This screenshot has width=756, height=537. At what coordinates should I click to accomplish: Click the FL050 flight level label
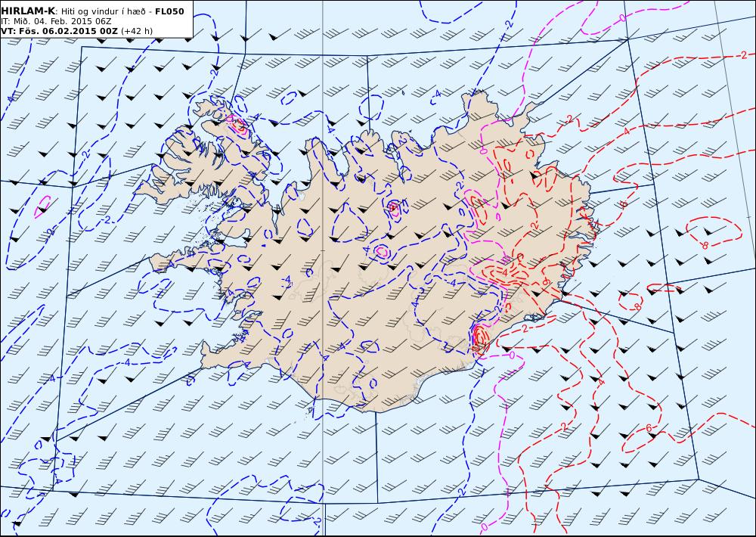(169, 11)
